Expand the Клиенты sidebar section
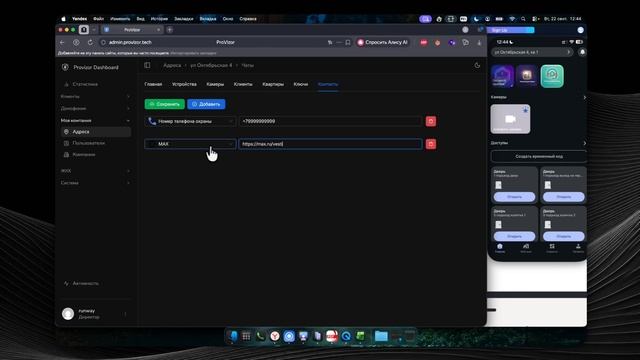Viewport: 640px width, 360px height. [x=95, y=96]
